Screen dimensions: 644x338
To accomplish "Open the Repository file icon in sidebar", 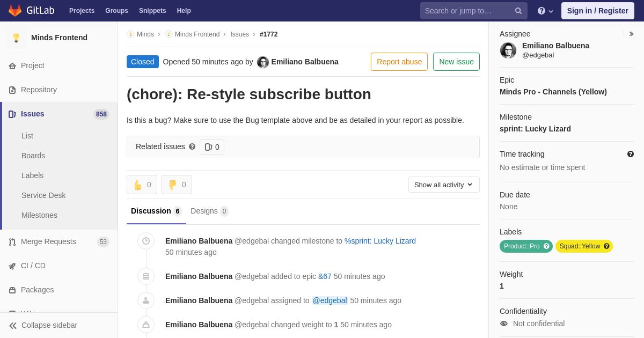I will pyautogui.click(x=12, y=90).
